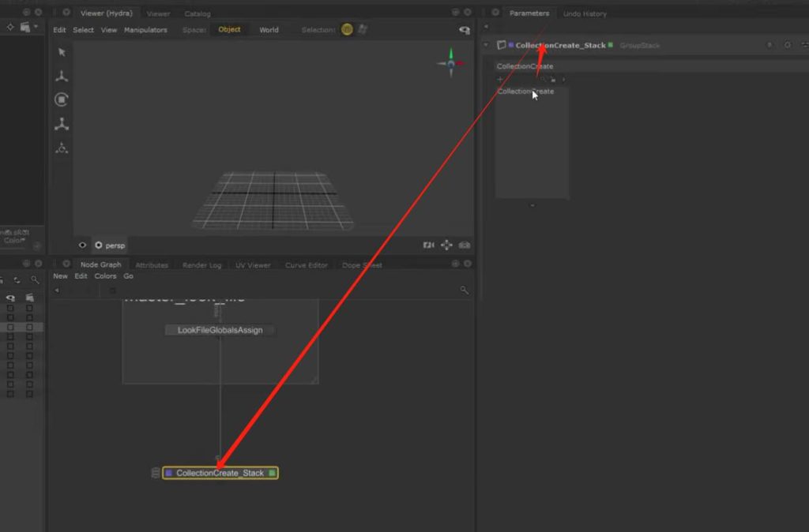Viewport: 809px width, 532px height.
Task: Set manipulator space to World
Action: [269, 30]
